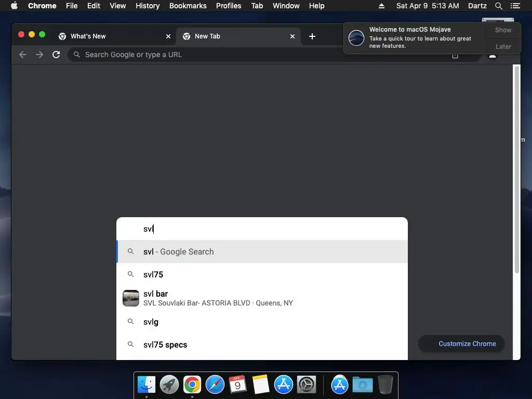Open the Downloads folder in dock
The image size is (532, 399).
[362, 385]
